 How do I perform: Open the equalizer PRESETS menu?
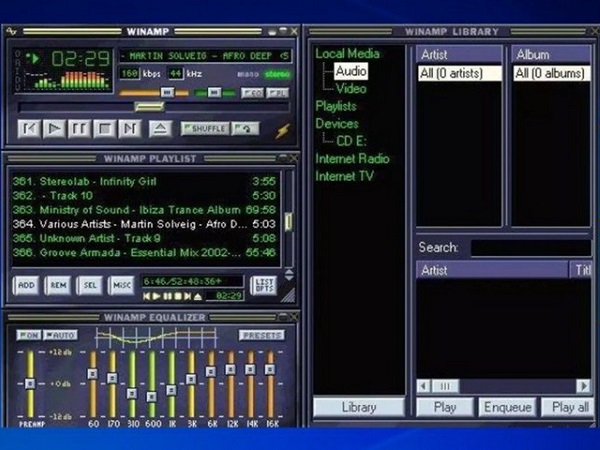[x=262, y=335]
